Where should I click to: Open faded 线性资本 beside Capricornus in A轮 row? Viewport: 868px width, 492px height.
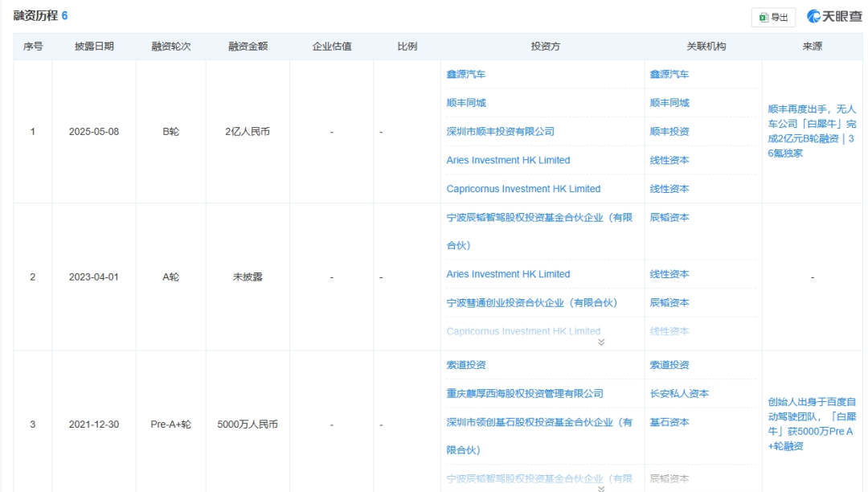(x=669, y=331)
